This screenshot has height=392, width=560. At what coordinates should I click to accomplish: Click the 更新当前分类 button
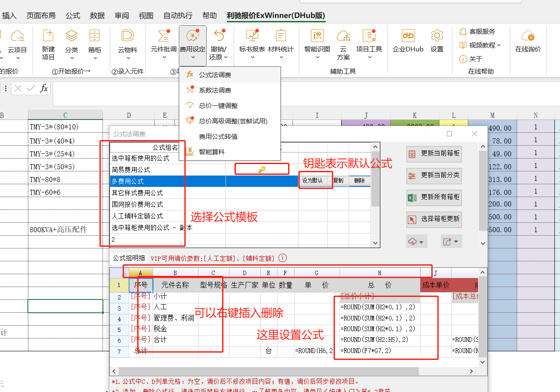point(434,175)
